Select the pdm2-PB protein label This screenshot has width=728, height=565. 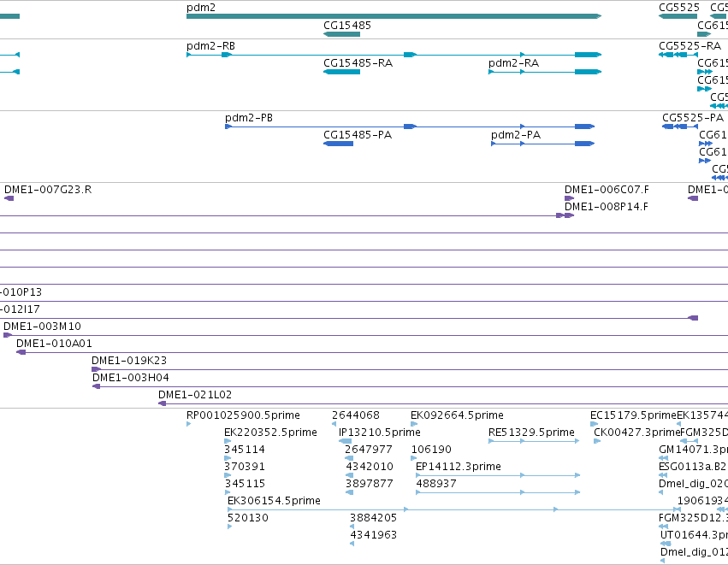point(249,118)
